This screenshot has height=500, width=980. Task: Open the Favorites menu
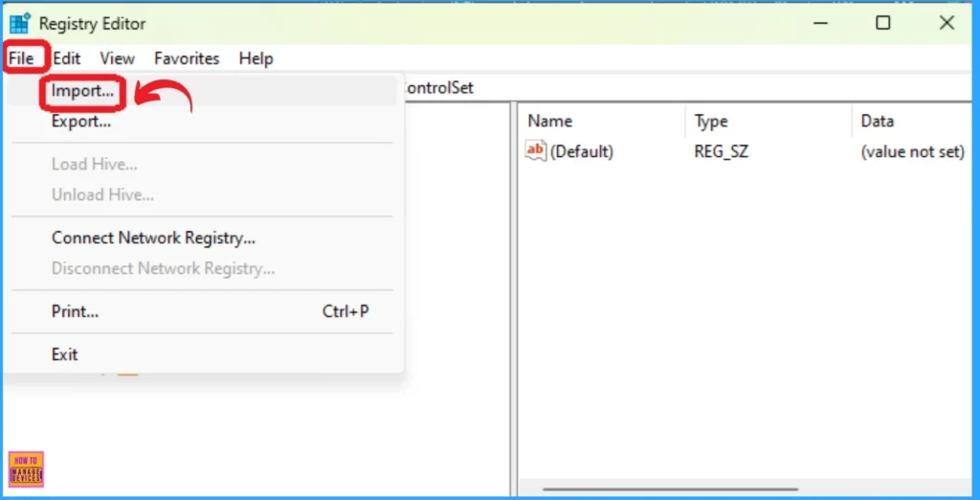[x=187, y=58]
